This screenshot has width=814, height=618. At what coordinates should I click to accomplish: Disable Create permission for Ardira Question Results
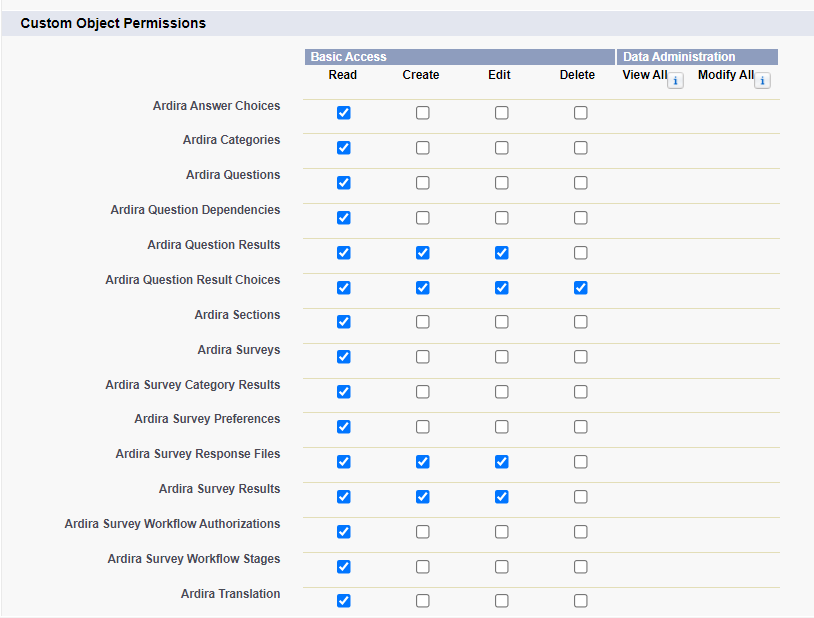point(422,253)
